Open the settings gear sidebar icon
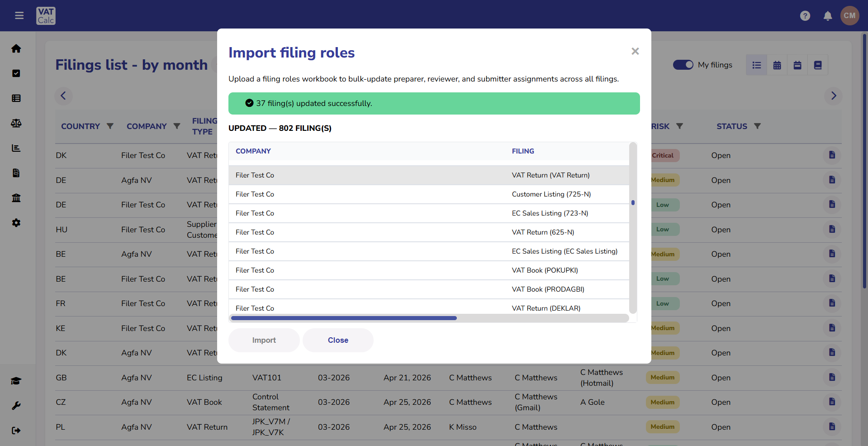Image resolution: width=868 pixels, height=446 pixels. tap(16, 223)
